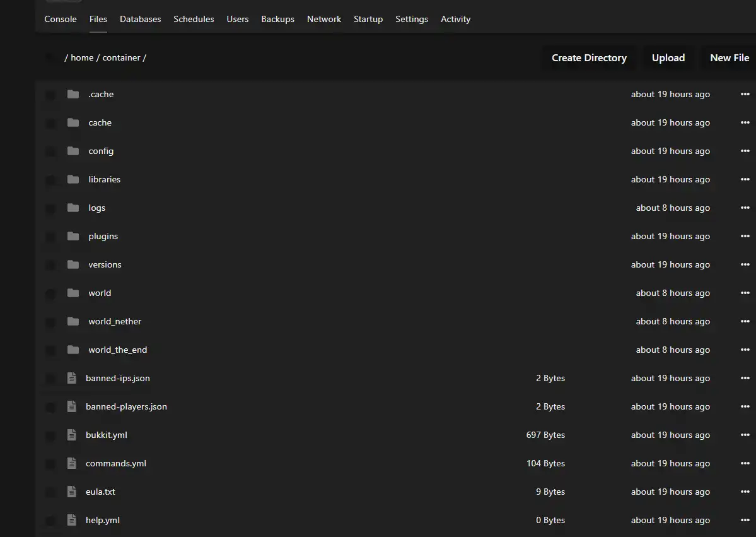Image resolution: width=756 pixels, height=537 pixels.
Task: Click the folder icon for plugins
Action: (73, 236)
